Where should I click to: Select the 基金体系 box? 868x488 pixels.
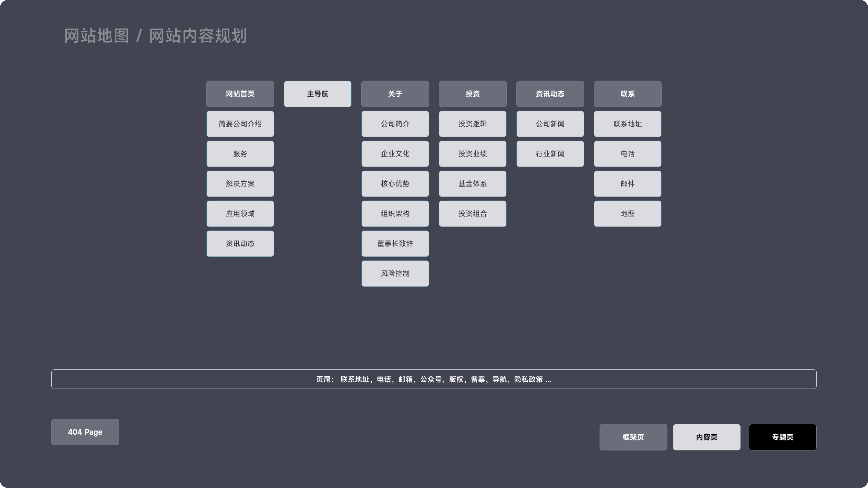pyautogui.click(x=473, y=184)
